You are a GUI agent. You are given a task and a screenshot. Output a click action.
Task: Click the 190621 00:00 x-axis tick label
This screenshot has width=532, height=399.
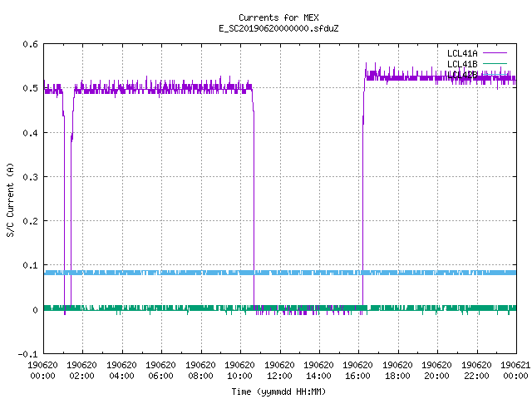pos(515,371)
